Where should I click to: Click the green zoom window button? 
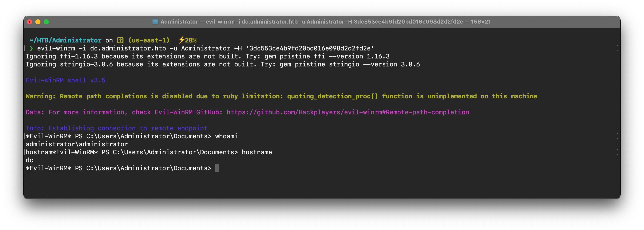47,22
